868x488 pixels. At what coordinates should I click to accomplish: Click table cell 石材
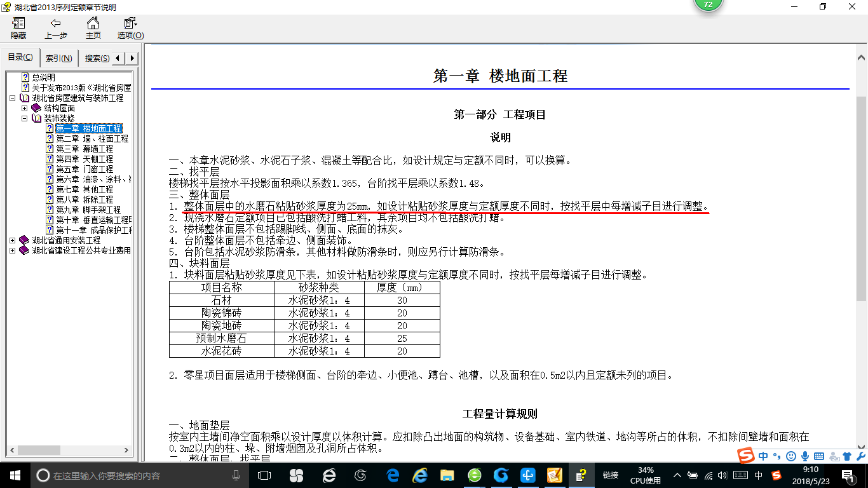[221, 300]
